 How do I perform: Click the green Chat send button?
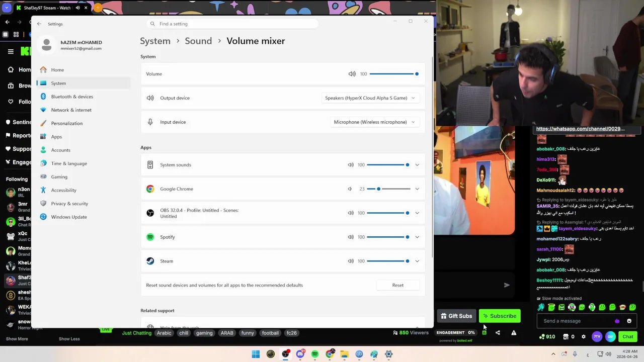pyautogui.click(x=628, y=337)
